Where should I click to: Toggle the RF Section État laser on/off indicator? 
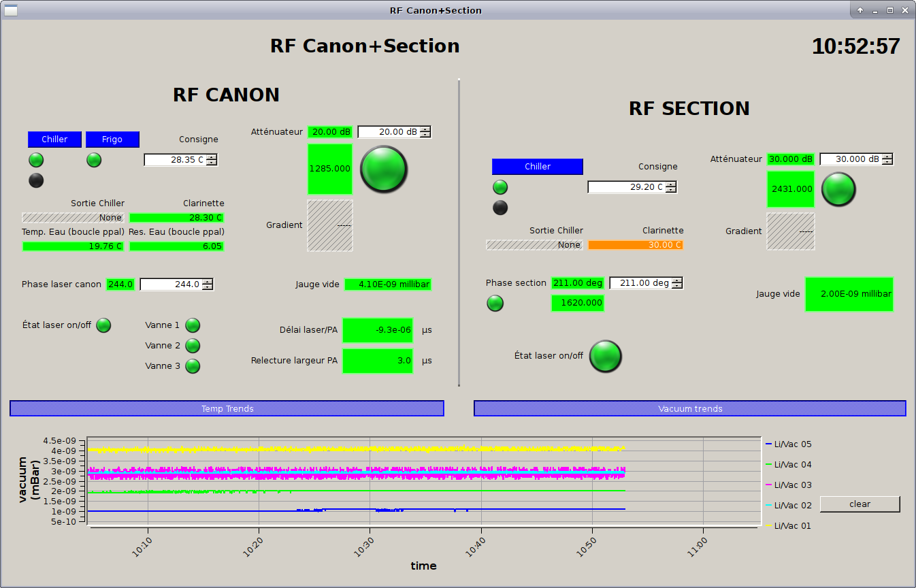pos(605,356)
